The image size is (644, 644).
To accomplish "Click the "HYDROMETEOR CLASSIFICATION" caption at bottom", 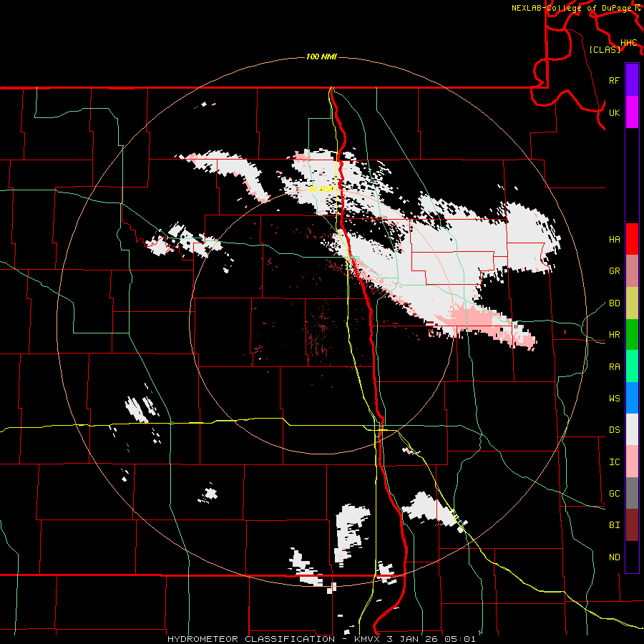I will click(x=251, y=639).
